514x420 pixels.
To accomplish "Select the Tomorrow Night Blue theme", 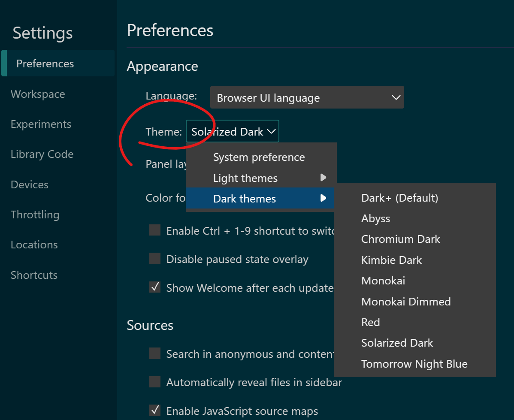I will click(x=414, y=364).
